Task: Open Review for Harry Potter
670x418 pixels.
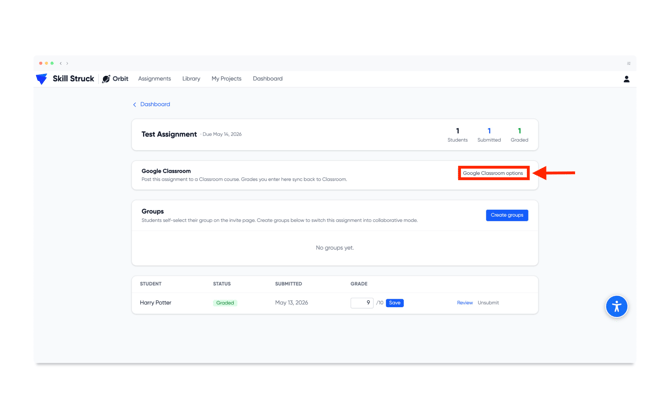Action: 464,303
